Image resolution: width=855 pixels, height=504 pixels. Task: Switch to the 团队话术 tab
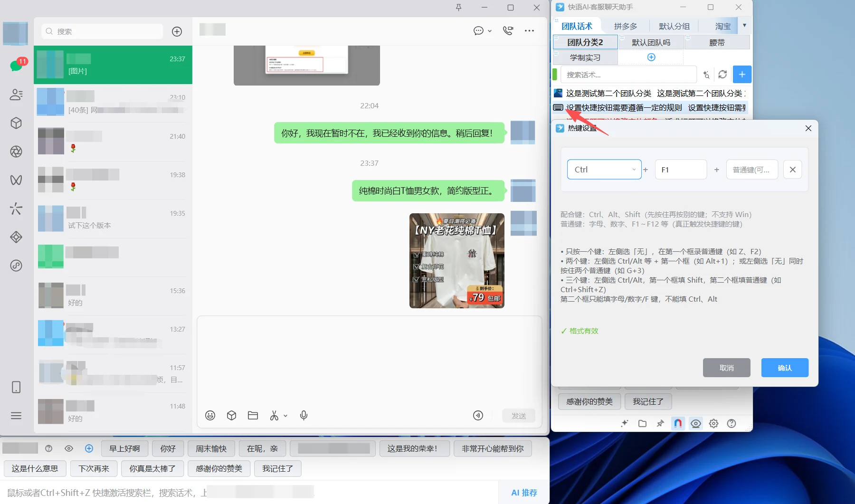(x=577, y=26)
